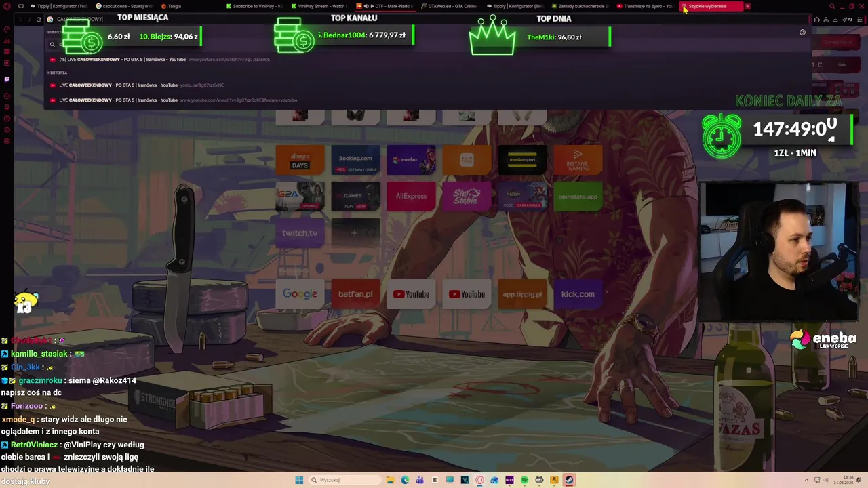Open the app.tipply.pl shortcut tile

[522, 294]
